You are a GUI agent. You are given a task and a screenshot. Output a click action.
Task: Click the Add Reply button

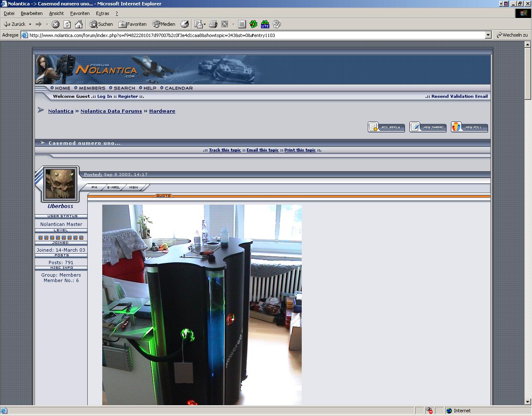pyautogui.click(x=386, y=127)
